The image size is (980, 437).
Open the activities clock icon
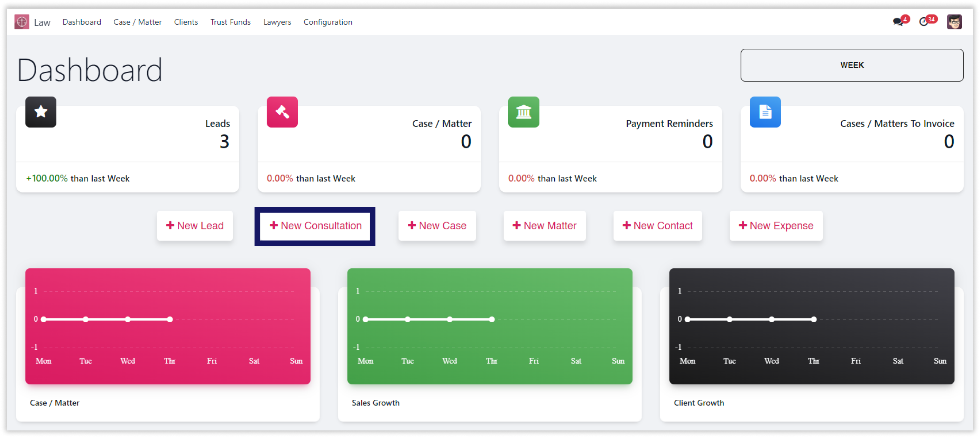point(923,22)
